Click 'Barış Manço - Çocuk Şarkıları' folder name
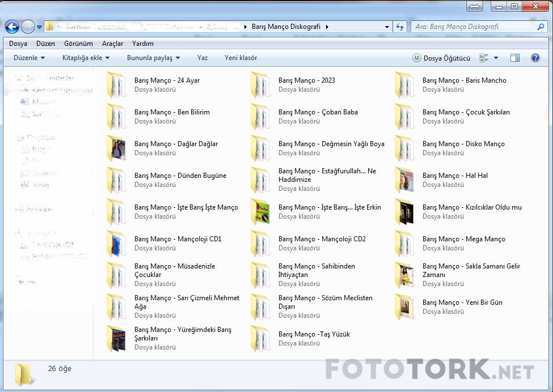The image size is (553, 392). (x=466, y=112)
